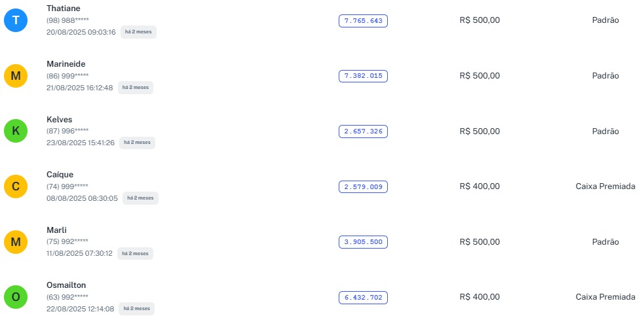The width and height of the screenshot is (644, 316).
Task: Click Thatiane's blue T avatar
Action: (16, 21)
